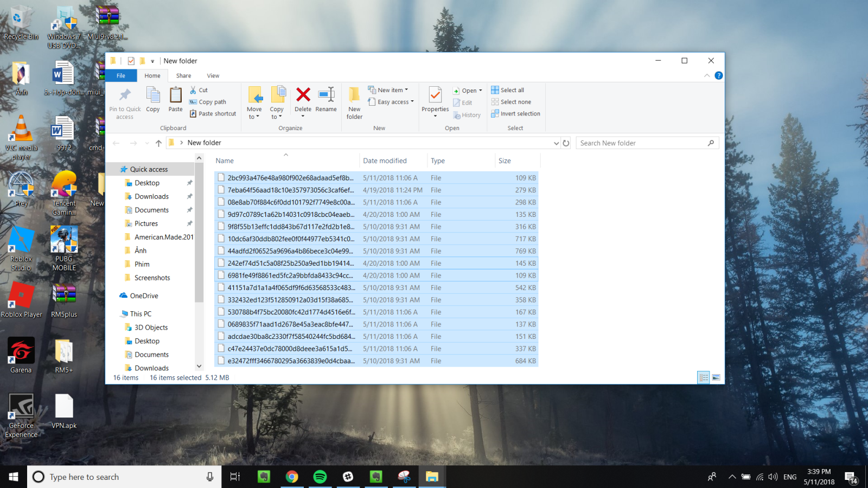Click Select all in ribbon

pos(508,90)
